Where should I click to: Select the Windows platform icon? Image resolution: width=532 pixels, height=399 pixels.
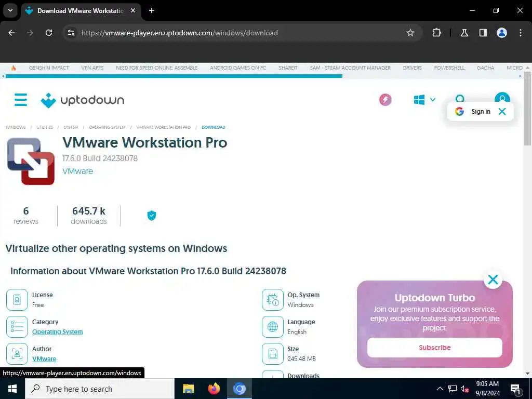click(x=419, y=100)
